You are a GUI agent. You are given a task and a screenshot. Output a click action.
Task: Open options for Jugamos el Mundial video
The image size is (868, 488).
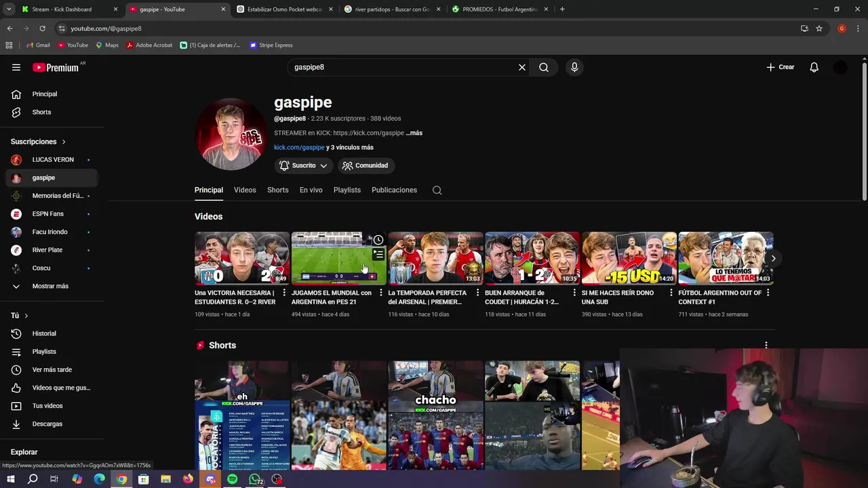pyautogui.click(x=381, y=293)
